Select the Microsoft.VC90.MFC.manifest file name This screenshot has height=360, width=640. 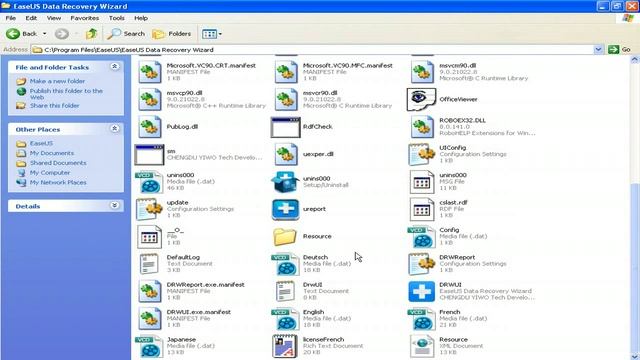click(x=348, y=66)
